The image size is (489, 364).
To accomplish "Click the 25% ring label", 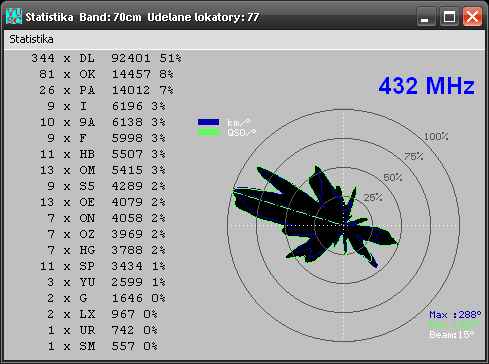I will [x=373, y=198].
